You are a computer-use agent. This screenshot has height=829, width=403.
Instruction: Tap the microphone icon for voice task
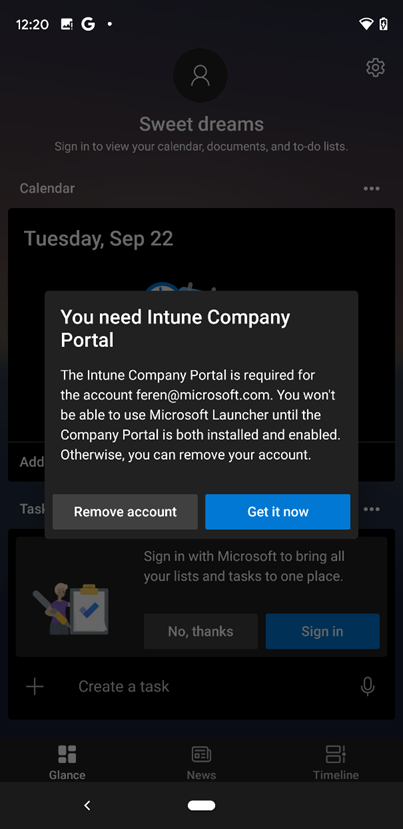[368, 686]
